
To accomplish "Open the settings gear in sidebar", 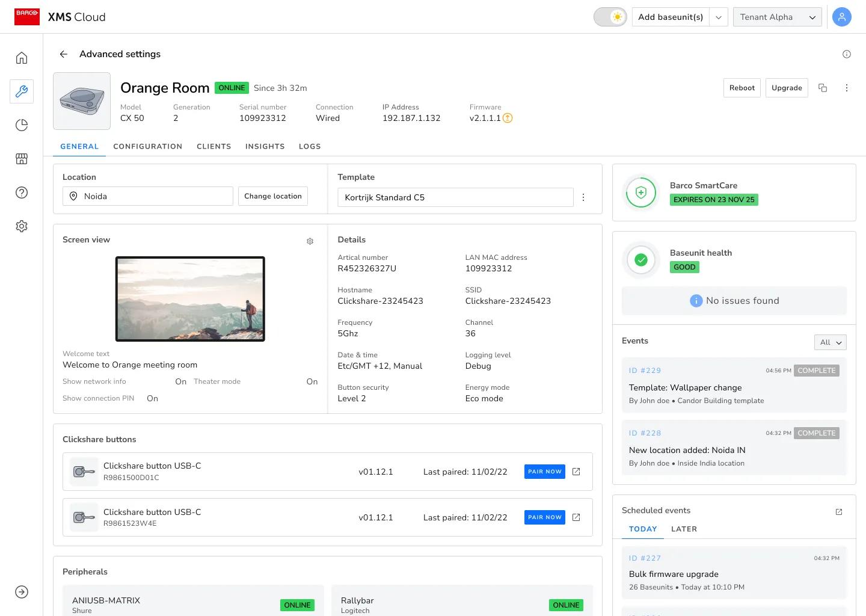I will point(22,226).
